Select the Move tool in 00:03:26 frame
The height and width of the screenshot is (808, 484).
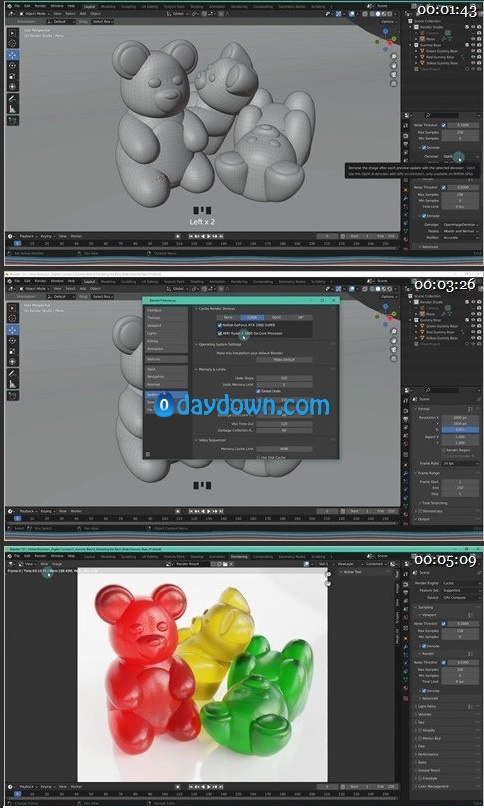(x=12, y=329)
